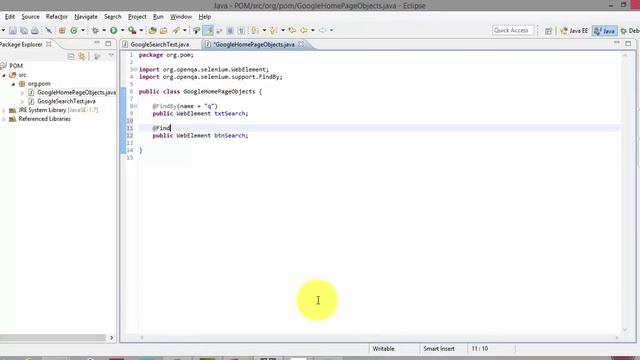Click Smart Insert in status bar
This screenshot has width=640, height=360.
click(439, 349)
